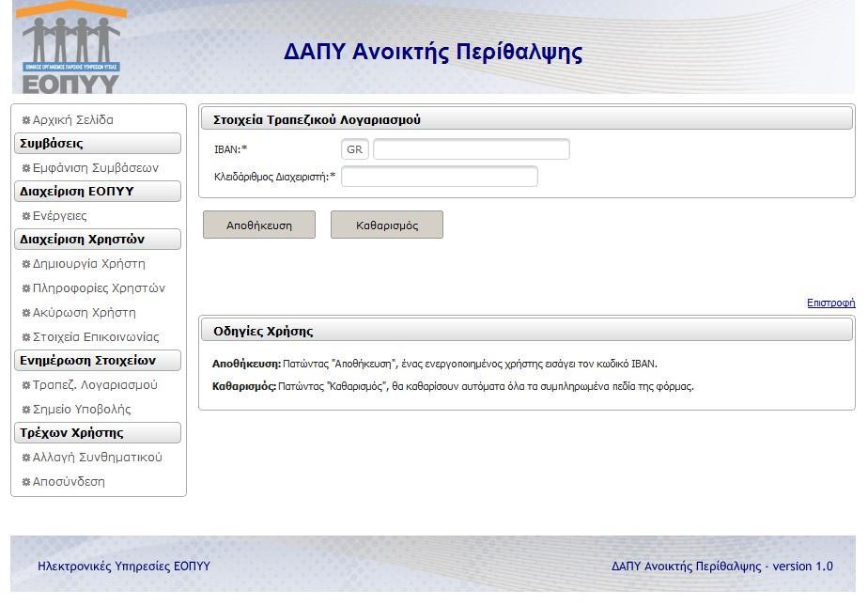Screen dimensions: 868x606
Task: Click the Καθαρισμός button
Action: coord(387,225)
